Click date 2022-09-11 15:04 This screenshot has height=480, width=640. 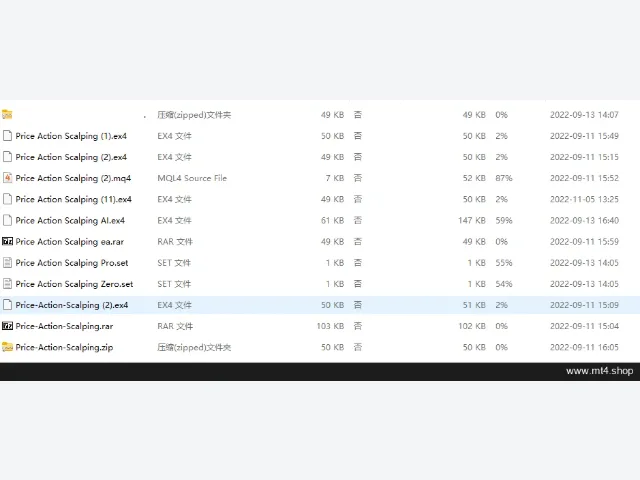click(x=584, y=326)
